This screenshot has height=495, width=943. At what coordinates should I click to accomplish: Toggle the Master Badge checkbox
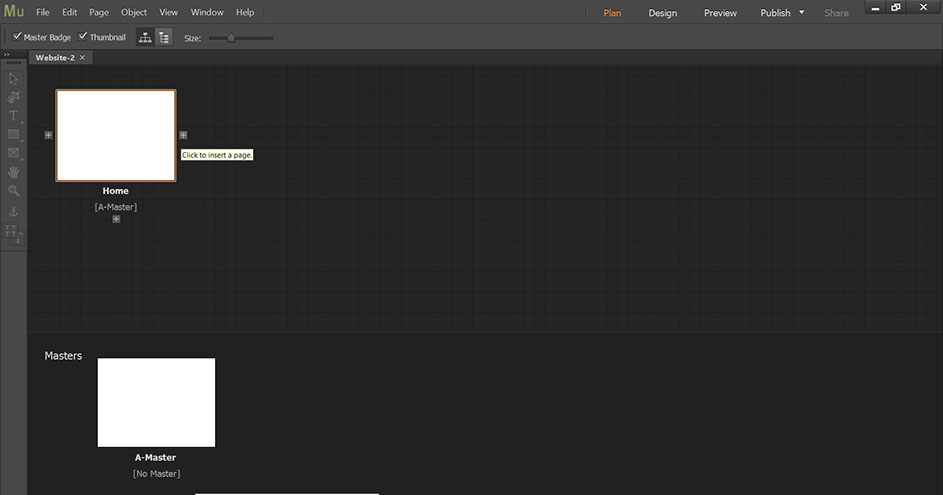(17, 36)
